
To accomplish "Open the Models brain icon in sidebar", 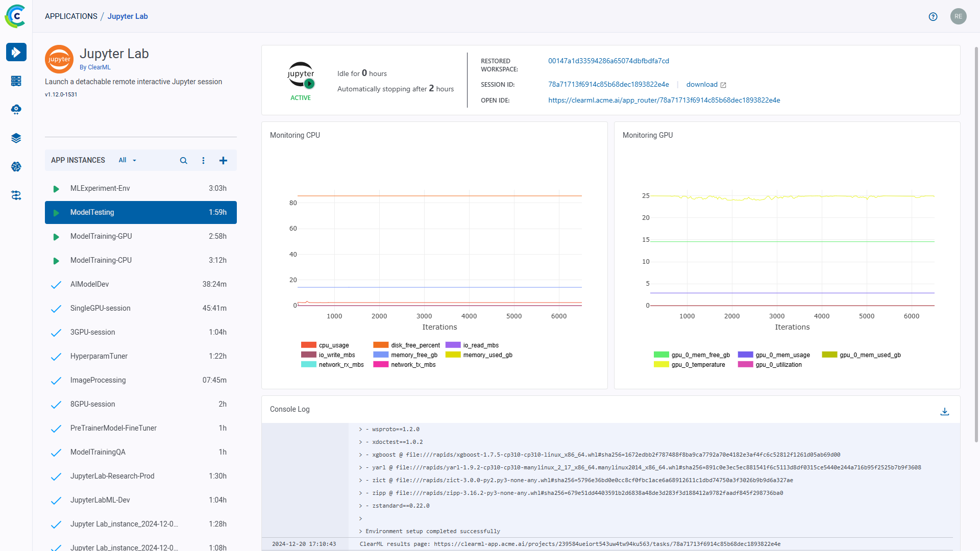I will 16,167.
